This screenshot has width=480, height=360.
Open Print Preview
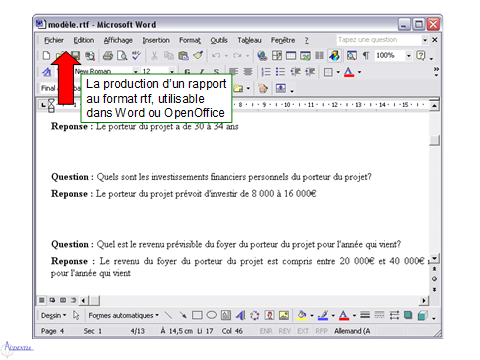(122, 55)
